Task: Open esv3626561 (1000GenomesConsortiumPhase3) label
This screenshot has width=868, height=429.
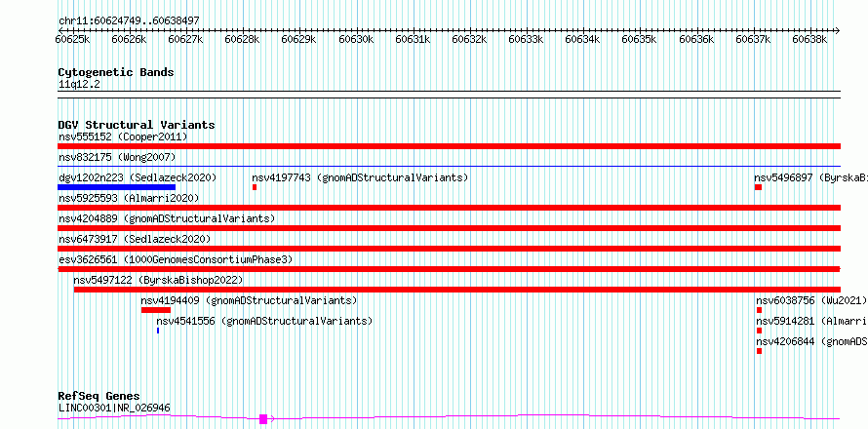Action: click(176, 259)
